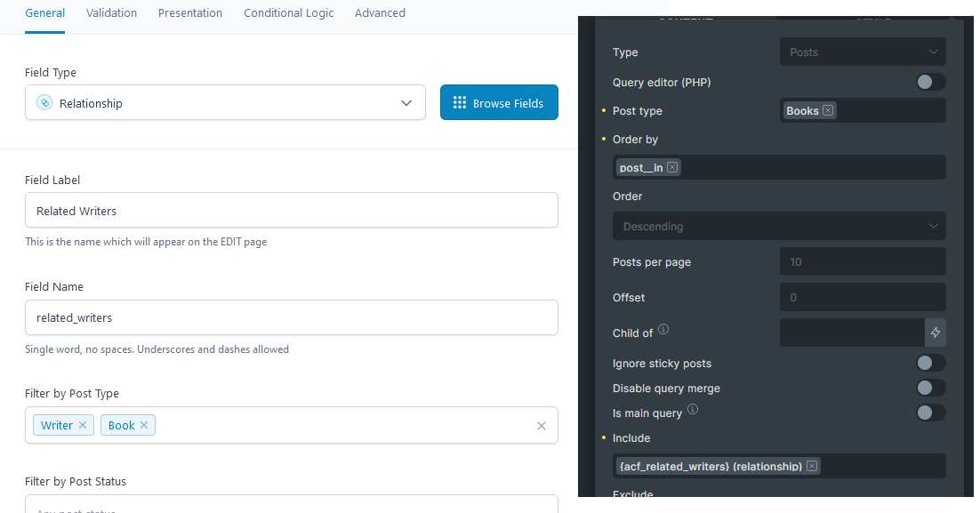Open the Type Posts dropdown
The height and width of the screenshot is (513, 980).
pos(862,52)
